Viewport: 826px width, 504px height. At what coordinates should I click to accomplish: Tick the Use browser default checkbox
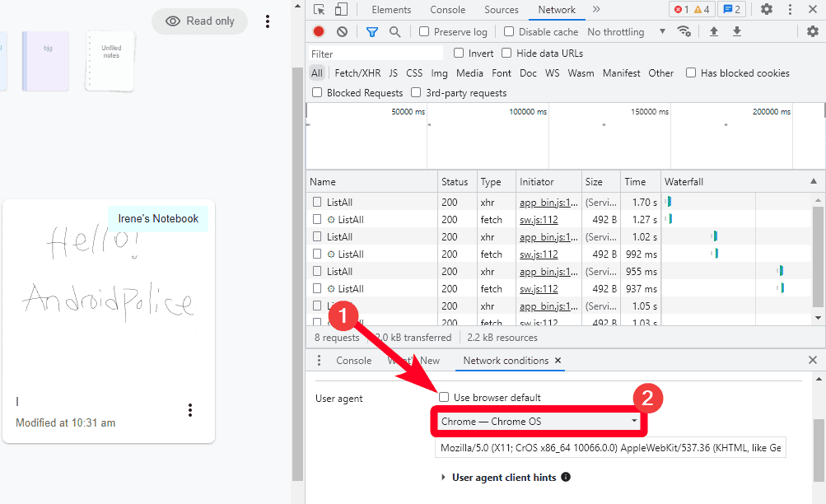[444, 397]
